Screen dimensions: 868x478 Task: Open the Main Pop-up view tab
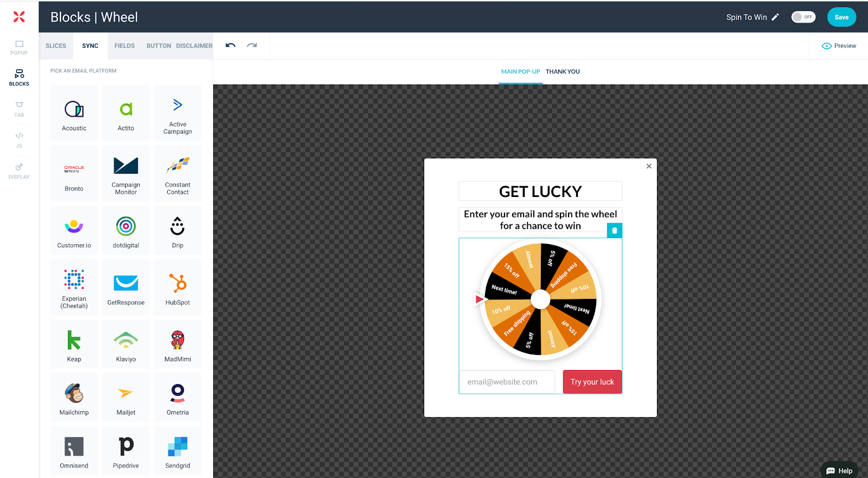(520, 72)
